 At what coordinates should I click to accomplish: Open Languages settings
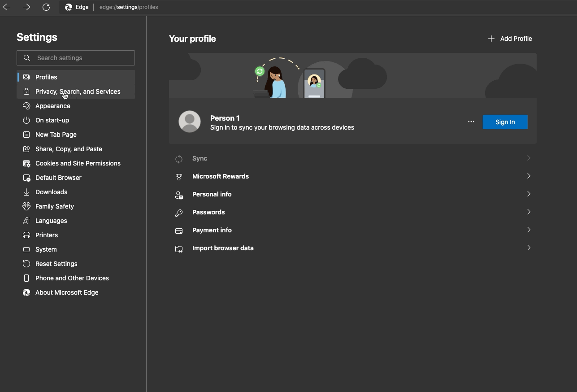pyautogui.click(x=76, y=221)
